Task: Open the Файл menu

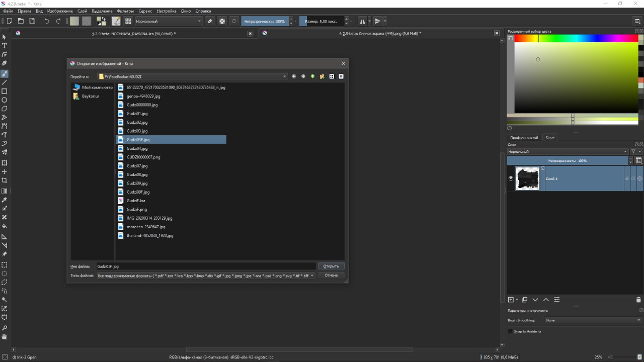Action: pyautogui.click(x=8, y=11)
